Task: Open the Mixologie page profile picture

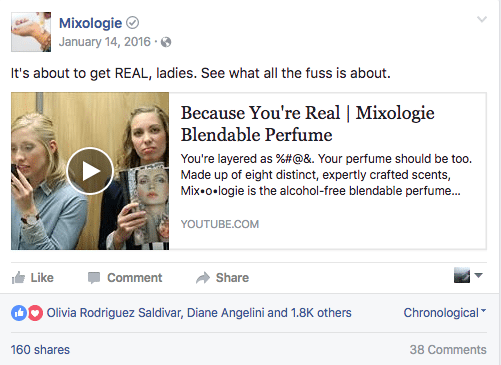Action: pyautogui.click(x=31, y=32)
